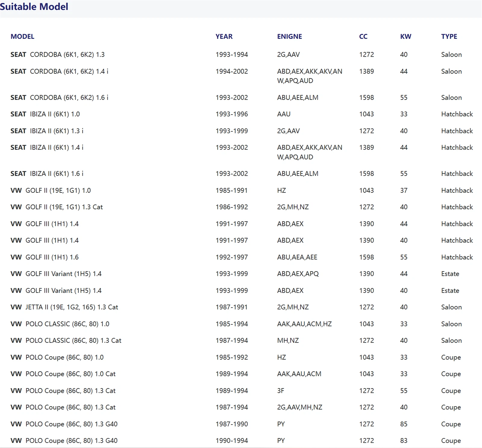Click engine 'AAK,AAU,ACM' in Polo Coupe 1.0 Cat row
Screen dimensions: 482x448
tap(299, 374)
